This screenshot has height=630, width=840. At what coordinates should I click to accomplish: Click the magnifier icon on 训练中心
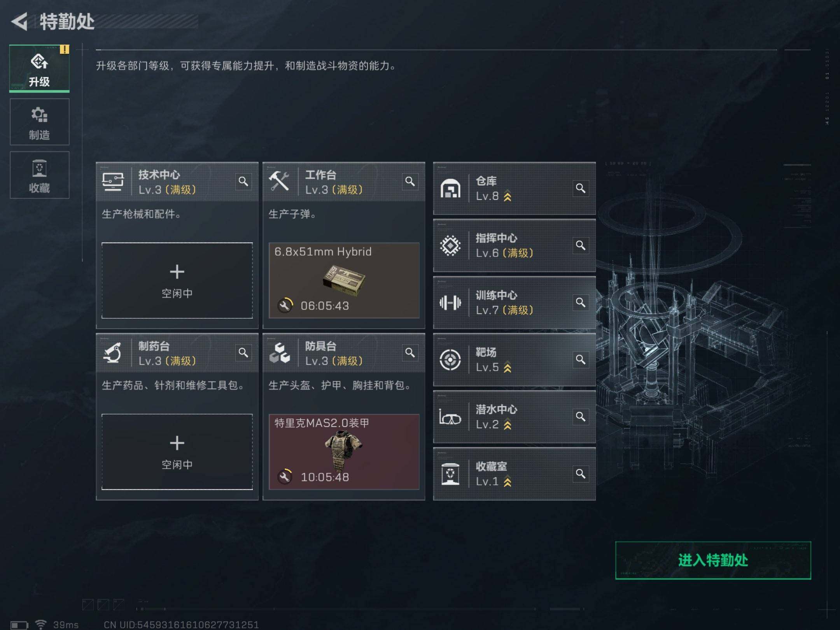(581, 303)
